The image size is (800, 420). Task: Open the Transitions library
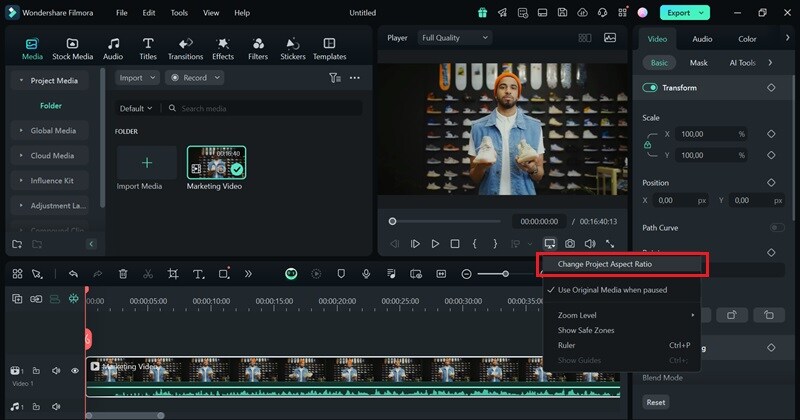tap(185, 48)
